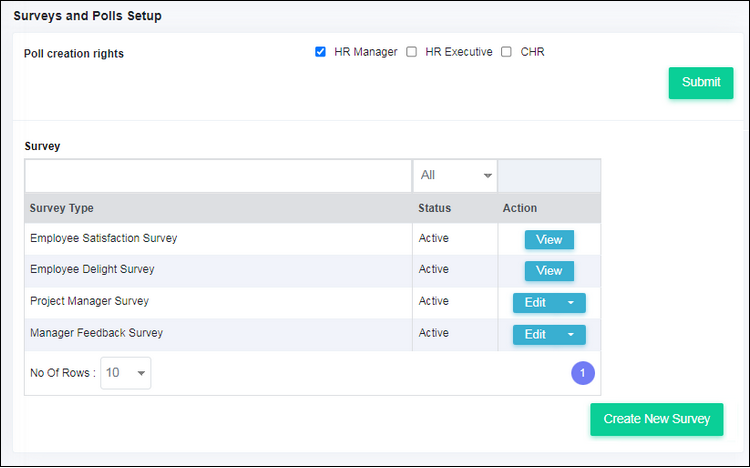View the Employee Satisfaction Survey

(549, 240)
